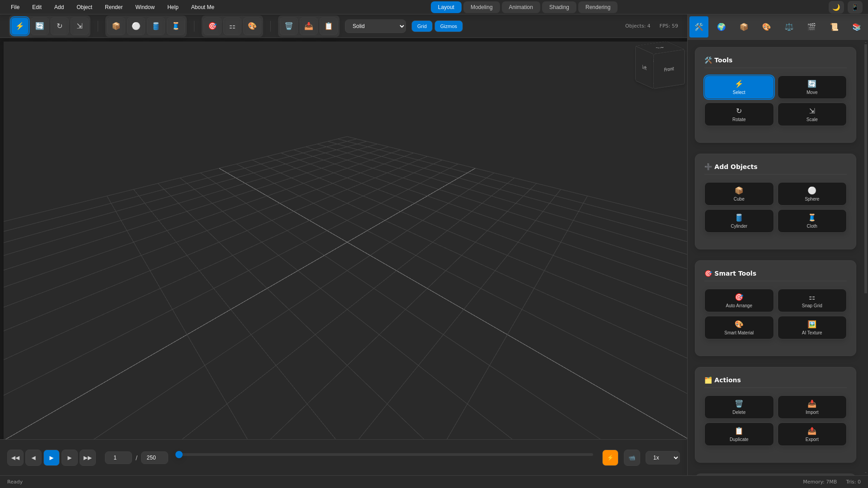Start playback with the blue play button
The image size is (868, 488).
point(52,458)
